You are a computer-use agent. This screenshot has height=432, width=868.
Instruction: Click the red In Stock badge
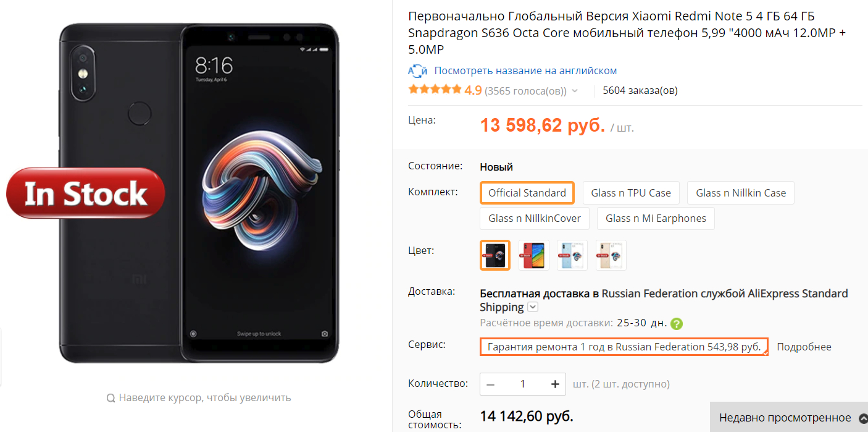pos(86,193)
